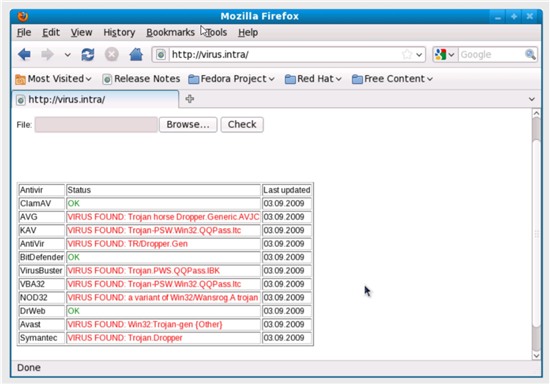The height and width of the screenshot is (384, 550).
Task: Open the Bookmarks menu
Action: 170,33
